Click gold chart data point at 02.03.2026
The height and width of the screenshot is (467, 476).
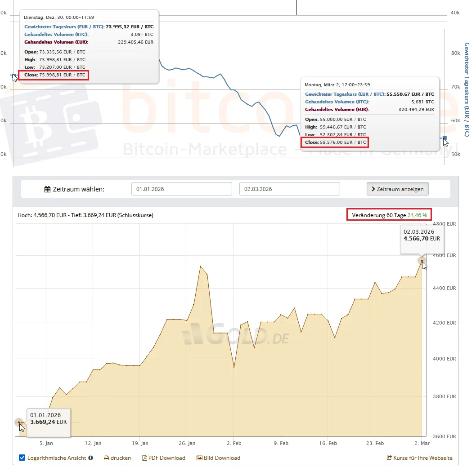[x=422, y=260]
